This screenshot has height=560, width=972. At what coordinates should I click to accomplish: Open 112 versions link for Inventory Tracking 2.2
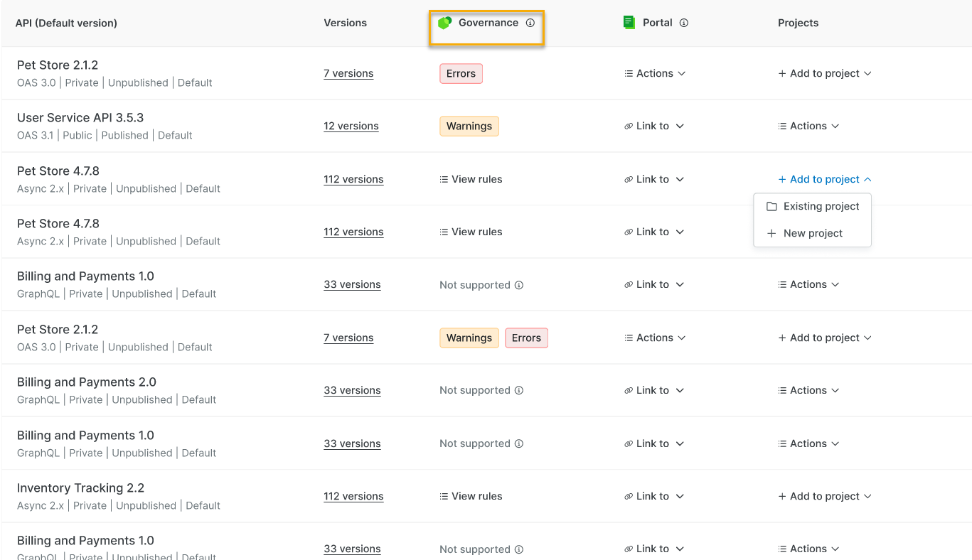[x=353, y=496]
